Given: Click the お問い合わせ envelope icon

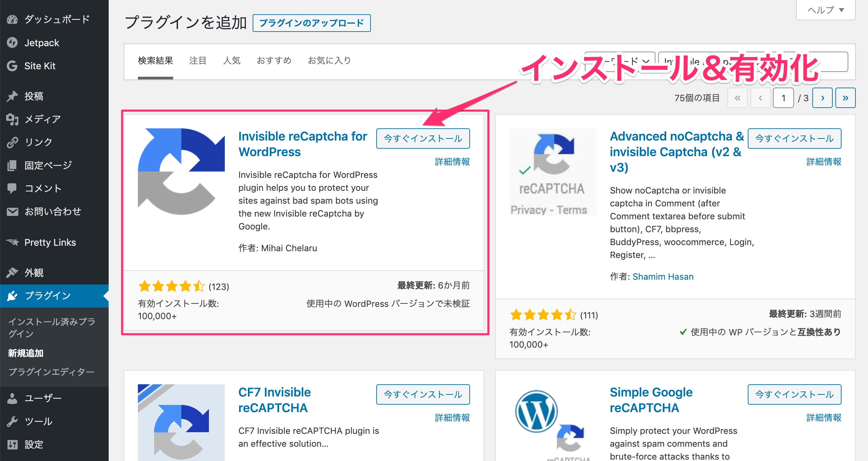Looking at the screenshot, I should [x=12, y=211].
